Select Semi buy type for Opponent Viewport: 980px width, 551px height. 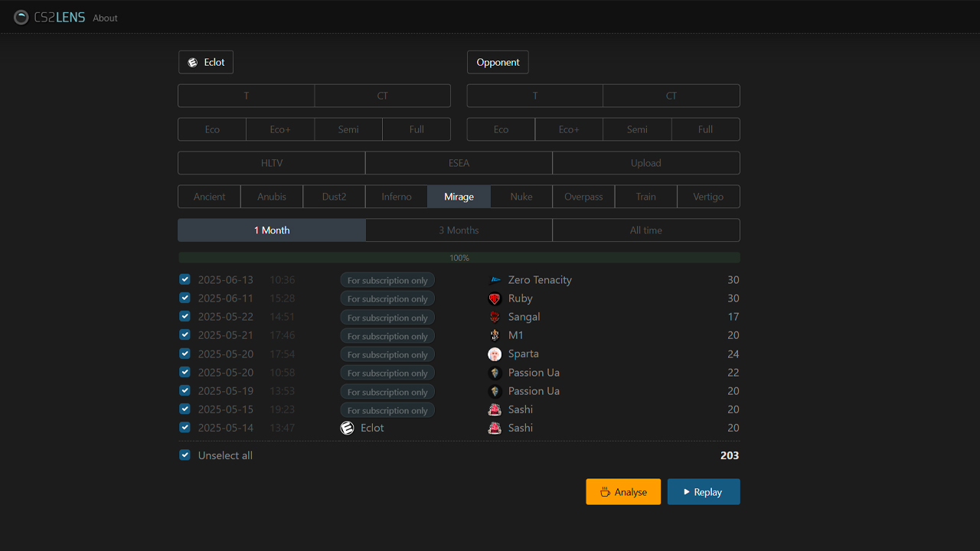pos(637,129)
